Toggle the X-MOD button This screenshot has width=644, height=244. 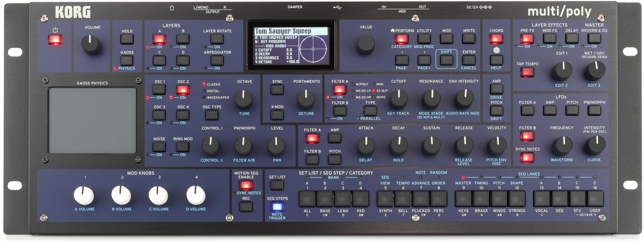tap(277, 115)
